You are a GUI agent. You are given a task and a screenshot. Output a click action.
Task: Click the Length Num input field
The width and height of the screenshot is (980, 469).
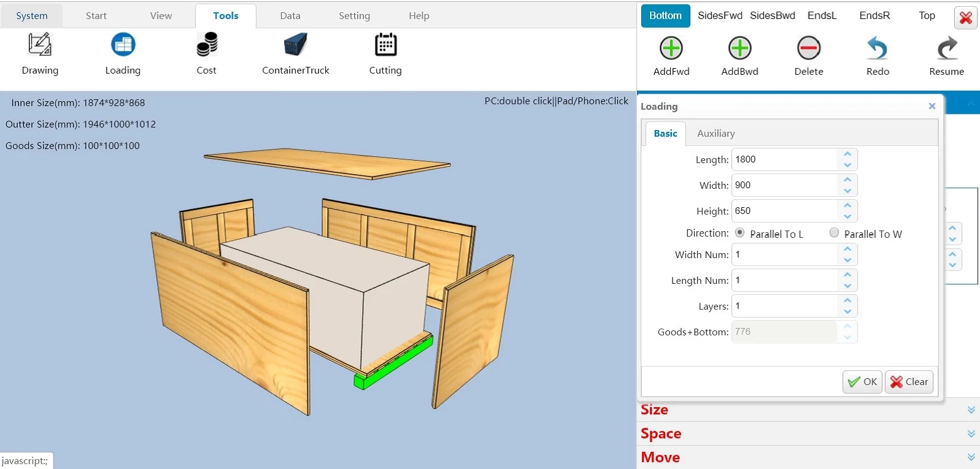[x=785, y=280]
